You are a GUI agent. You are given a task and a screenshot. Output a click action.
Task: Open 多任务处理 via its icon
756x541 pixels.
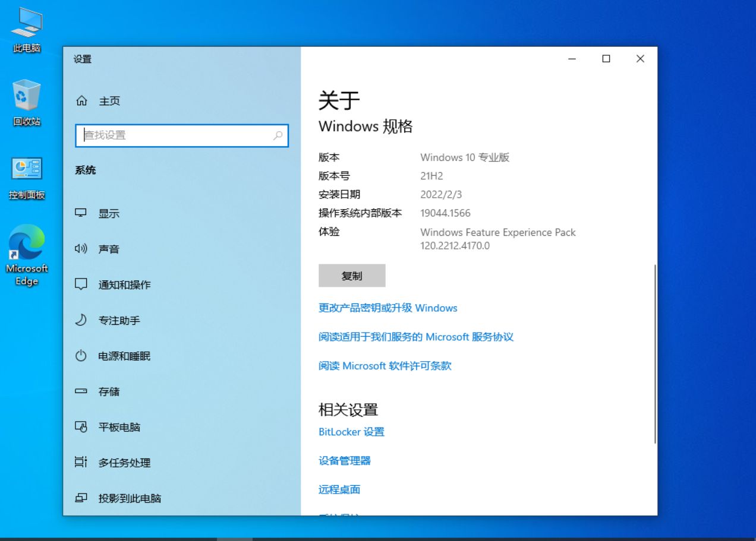click(x=81, y=463)
